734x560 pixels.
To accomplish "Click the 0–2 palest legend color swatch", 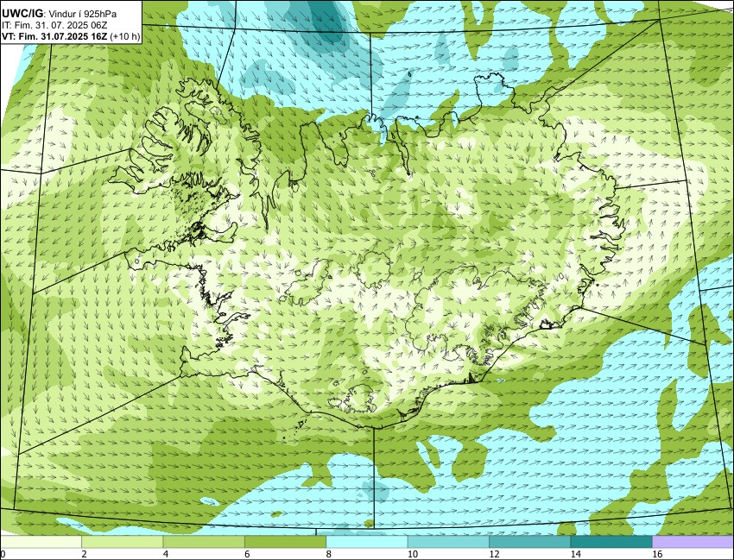I will pyautogui.click(x=41, y=542).
